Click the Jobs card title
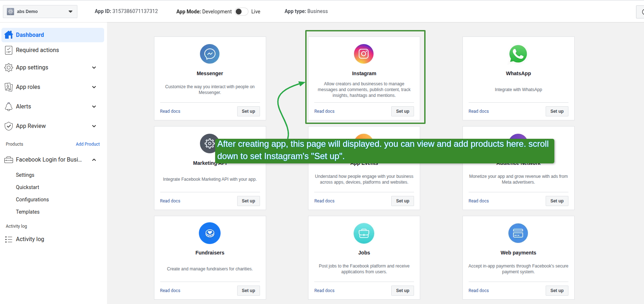Image resolution: width=644 pixels, height=304 pixels. [364, 253]
